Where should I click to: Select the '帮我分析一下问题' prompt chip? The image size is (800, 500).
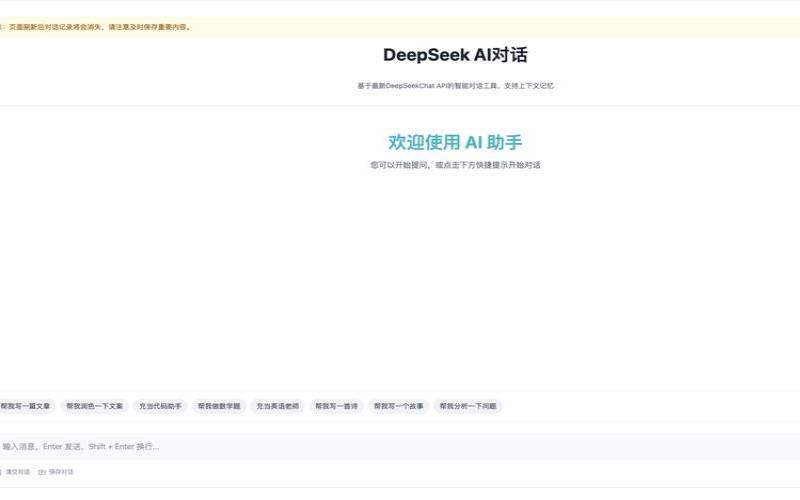pyautogui.click(x=468, y=406)
